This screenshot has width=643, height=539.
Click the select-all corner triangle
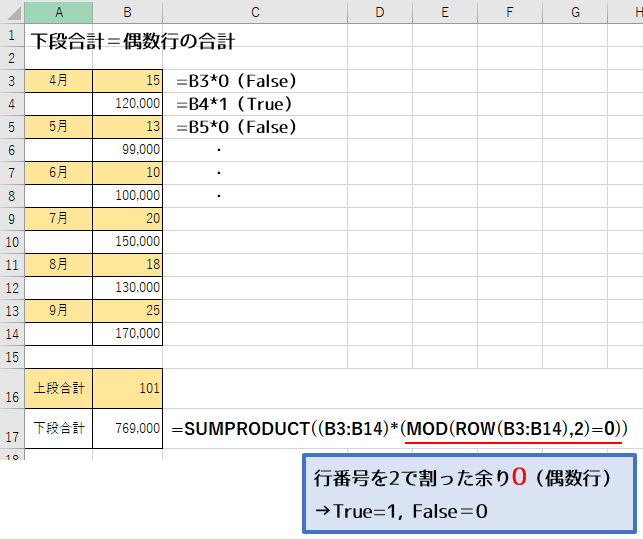coord(12,12)
